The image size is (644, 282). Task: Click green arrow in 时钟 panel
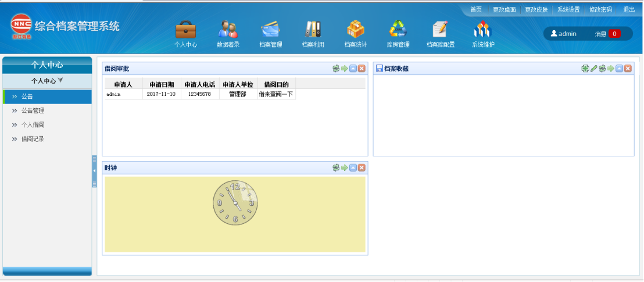coord(345,167)
